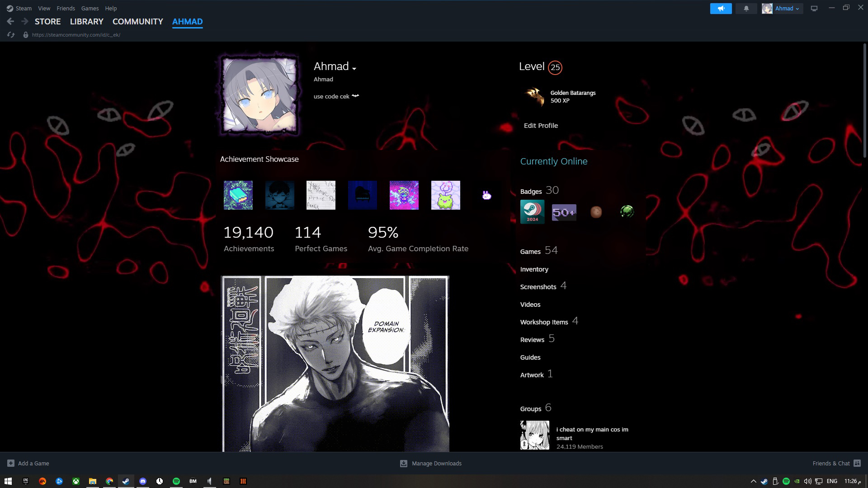Open the 'i cheat on my main' group avatar
Image resolution: width=868 pixels, height=488 pixels.
[x=535, y=435]
